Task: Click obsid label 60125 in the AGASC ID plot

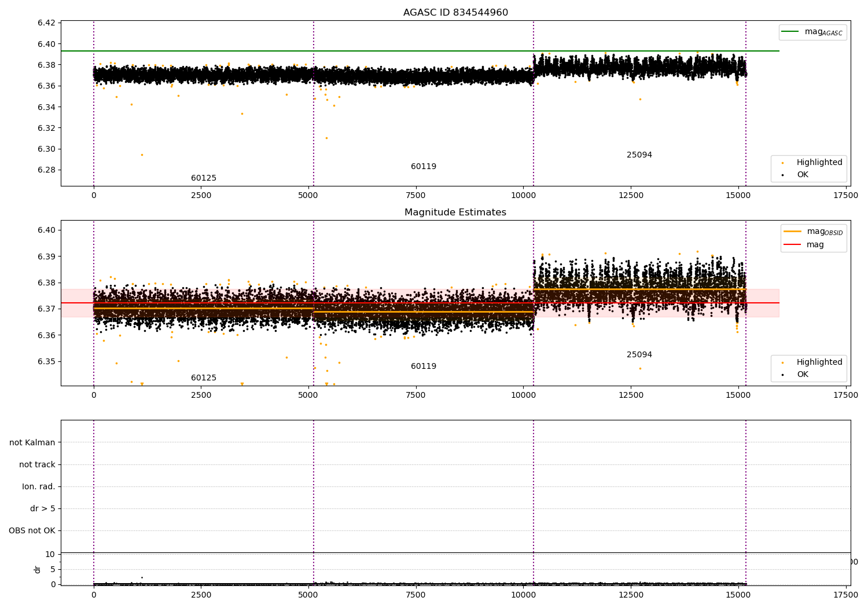Action: (204, 178)
